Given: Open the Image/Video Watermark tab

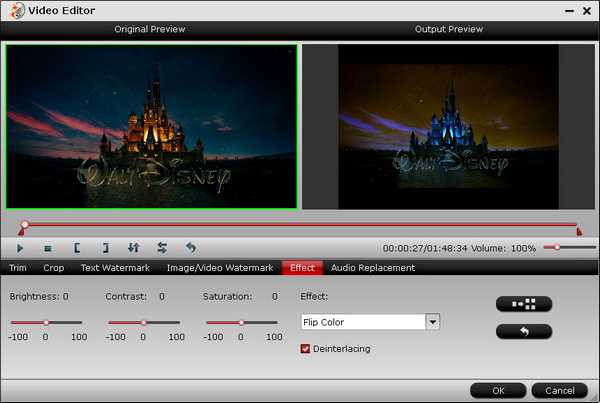Looking at the screenshot, I should [220, 268].
